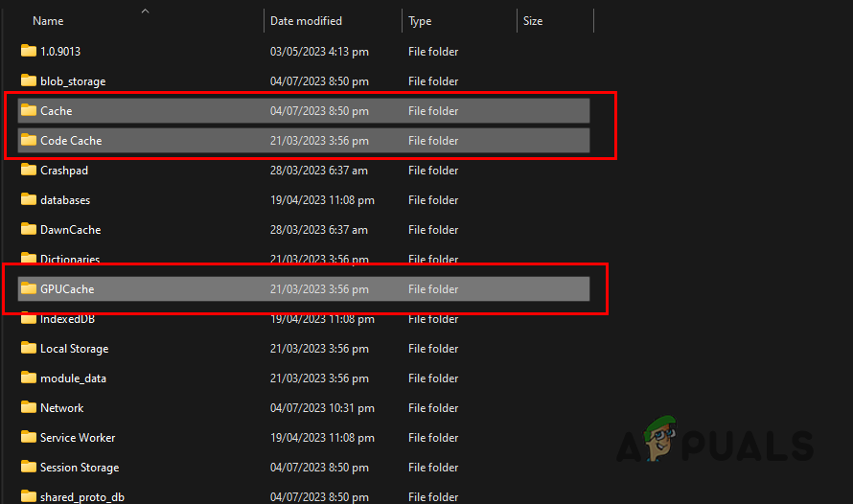Screen dimensions: 853x504
Task: Click the module_data row File folder type
Action: (433, 378)
